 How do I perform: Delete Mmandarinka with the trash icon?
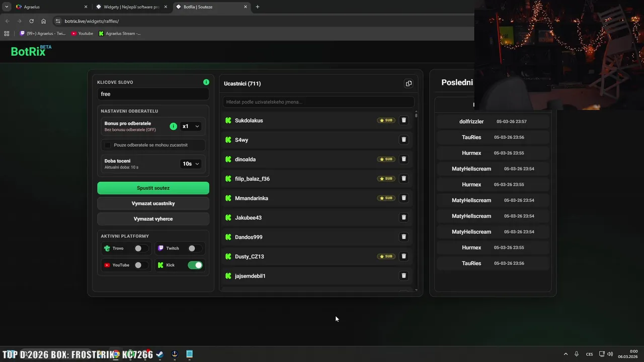[404, 198]
